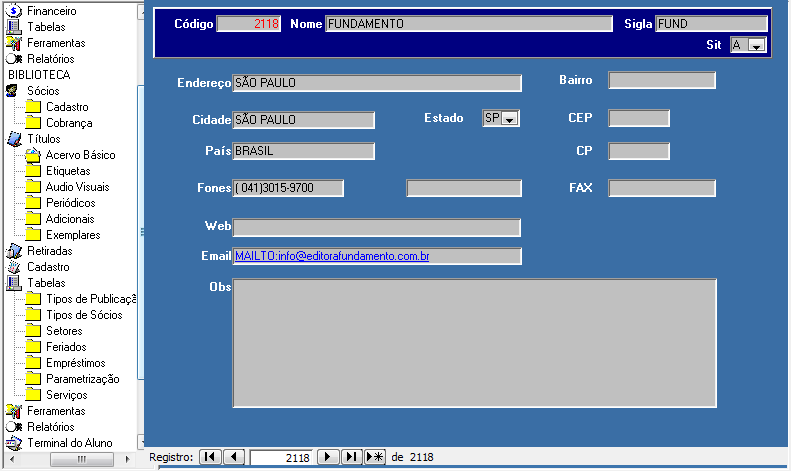Click the empty CP field
This screenshot has height=471, width=791.
[x=639, y=151]
